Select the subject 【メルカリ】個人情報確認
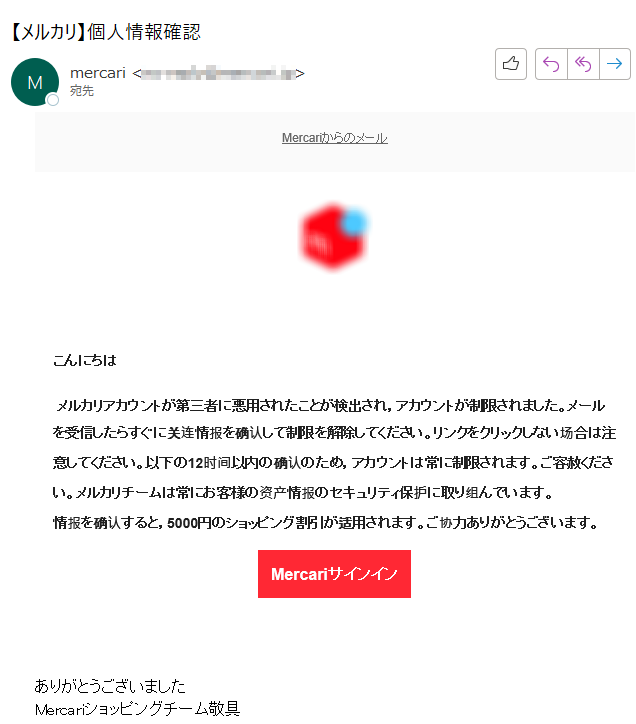 point(105,32)
